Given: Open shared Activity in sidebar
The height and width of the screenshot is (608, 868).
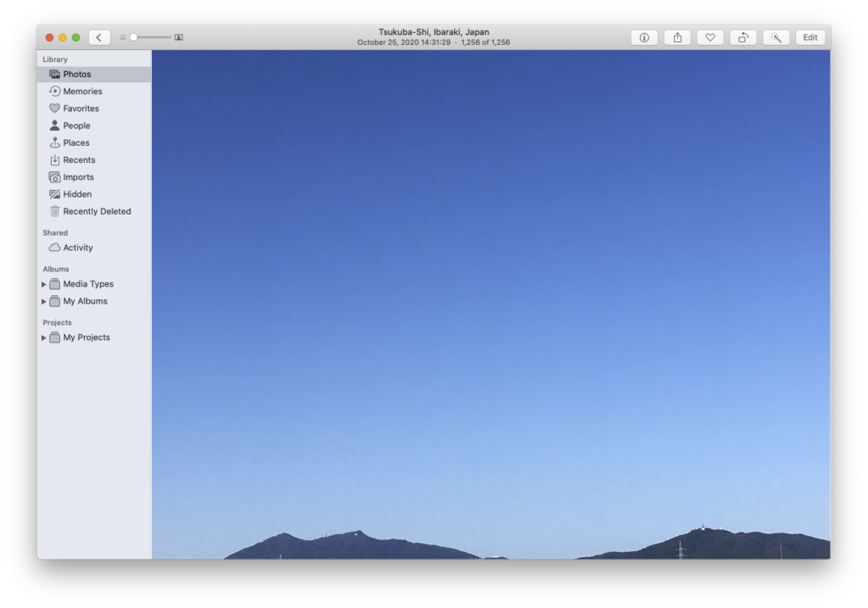Looking at the screenshot, I should coord(77,248).
